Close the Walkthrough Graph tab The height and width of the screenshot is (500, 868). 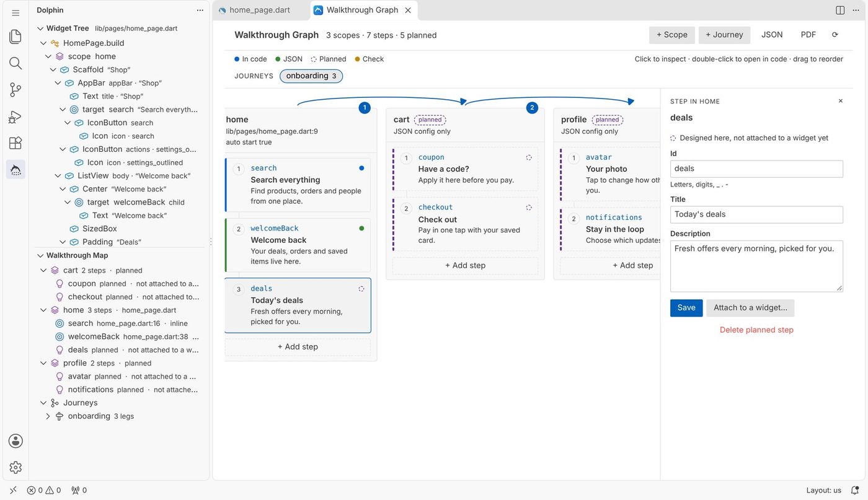408,10
